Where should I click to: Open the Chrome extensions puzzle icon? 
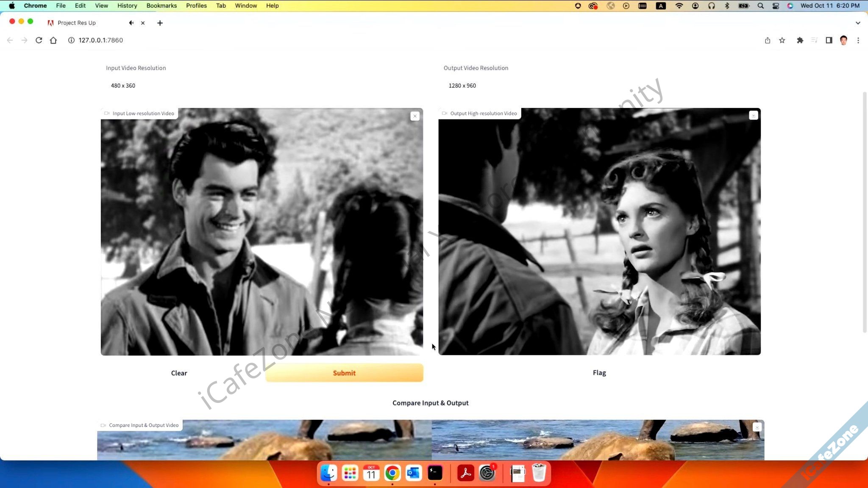800,40
